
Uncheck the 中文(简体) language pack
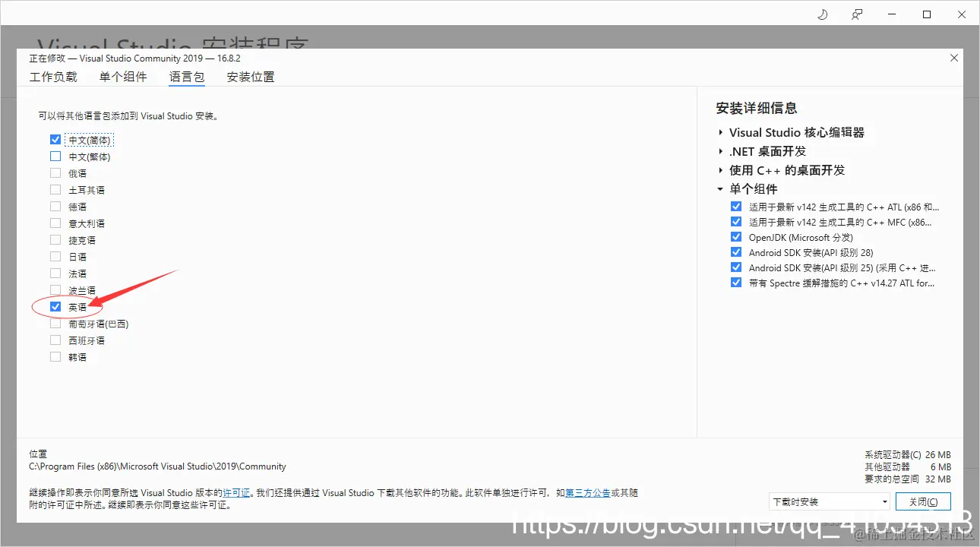[x=55, y=139]
